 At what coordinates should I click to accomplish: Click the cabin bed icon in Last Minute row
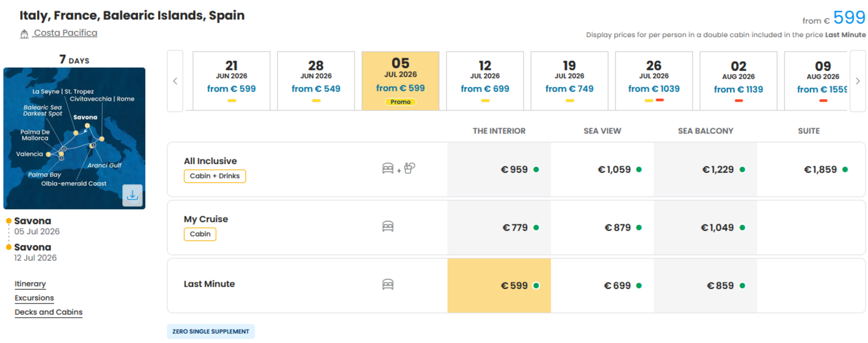point(388,284)
